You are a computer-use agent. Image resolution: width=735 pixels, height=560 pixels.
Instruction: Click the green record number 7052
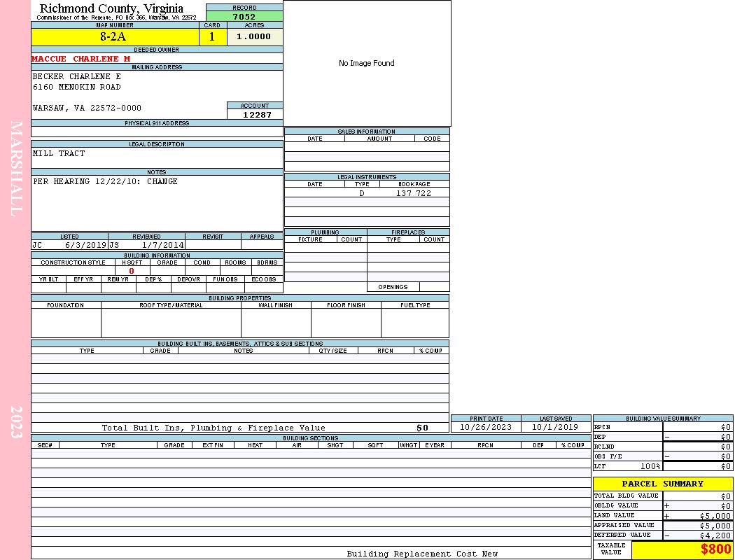coord(244,17)
